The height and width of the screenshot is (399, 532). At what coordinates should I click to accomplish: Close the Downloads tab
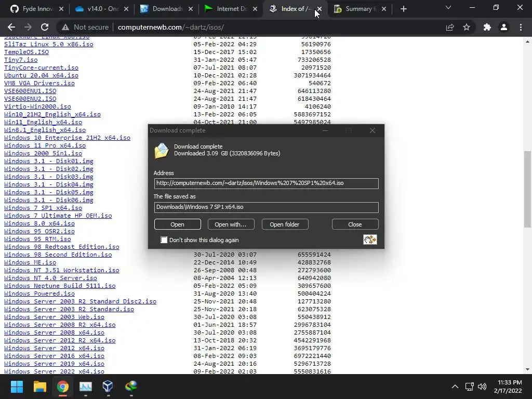[191, 9]
